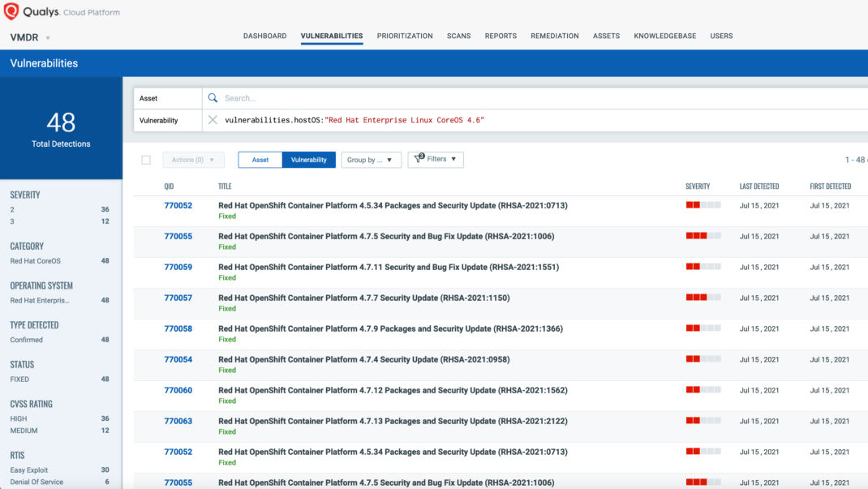
Task: Open QID 770058 vulnerability details link
Action: [x=178, y=328]
